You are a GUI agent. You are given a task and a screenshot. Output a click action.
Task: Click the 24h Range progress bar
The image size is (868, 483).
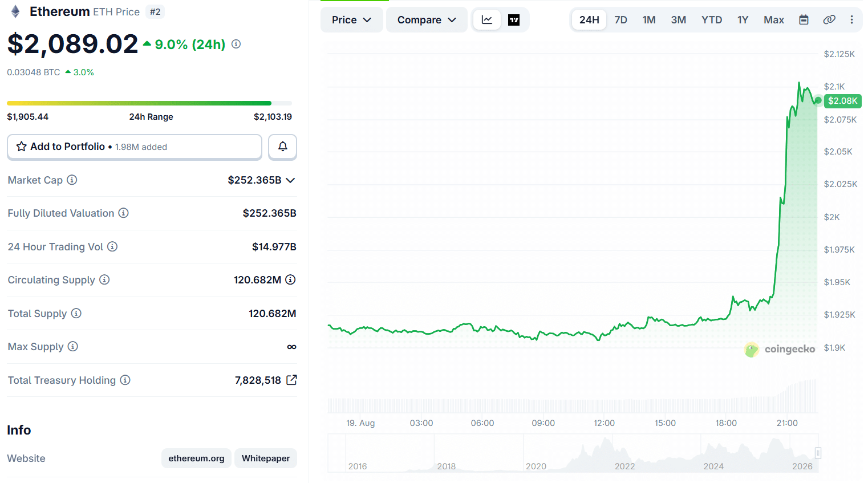149,103
